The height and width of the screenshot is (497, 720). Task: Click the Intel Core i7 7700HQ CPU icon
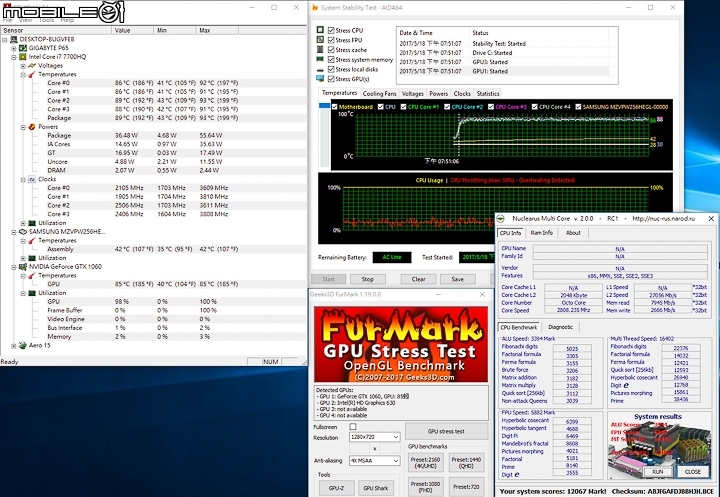22,56
